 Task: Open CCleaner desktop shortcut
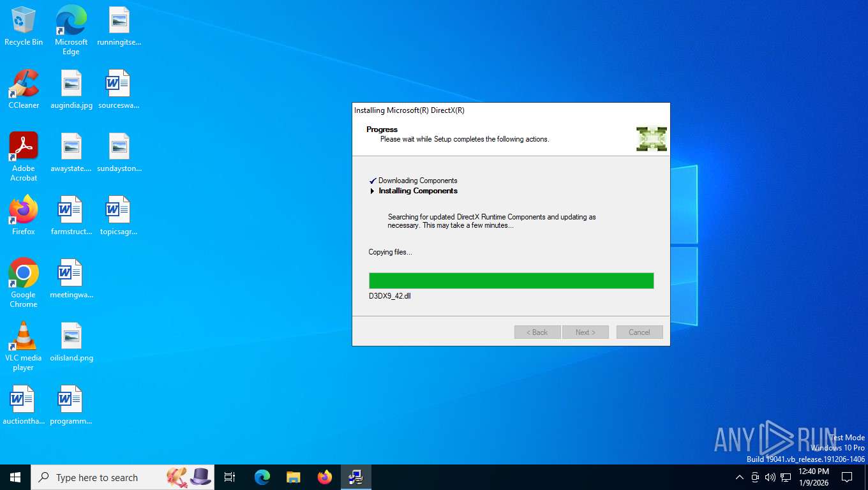click(x=24, y=89)
